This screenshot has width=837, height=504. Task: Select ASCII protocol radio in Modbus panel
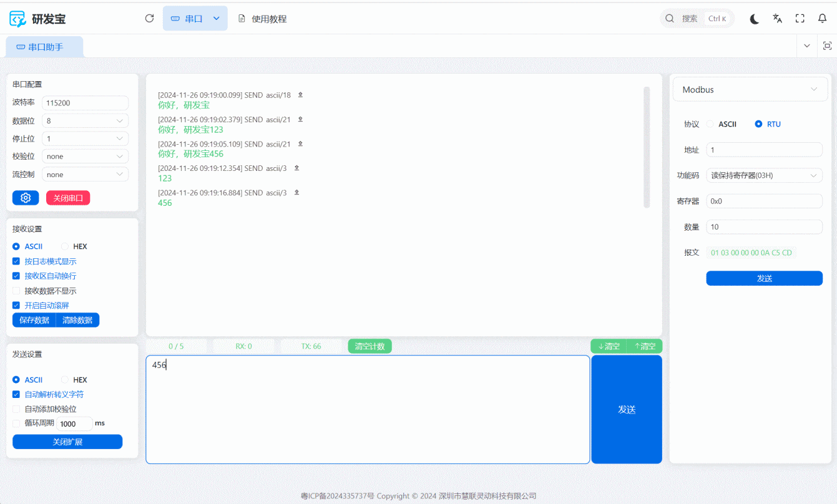(710, 124)
